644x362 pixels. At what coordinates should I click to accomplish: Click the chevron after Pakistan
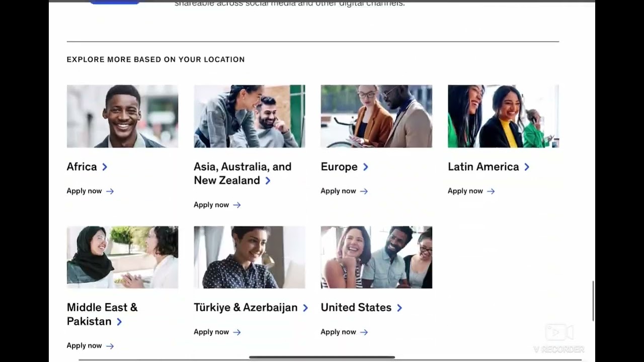click(119, 322)
